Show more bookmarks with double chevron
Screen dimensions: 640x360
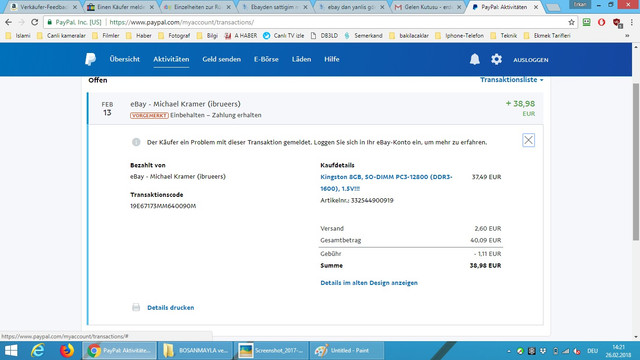[627, 36]
